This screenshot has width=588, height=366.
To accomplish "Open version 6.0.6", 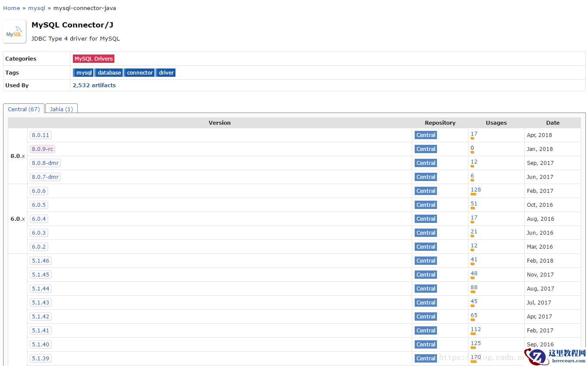I will (x=39, y=191).
